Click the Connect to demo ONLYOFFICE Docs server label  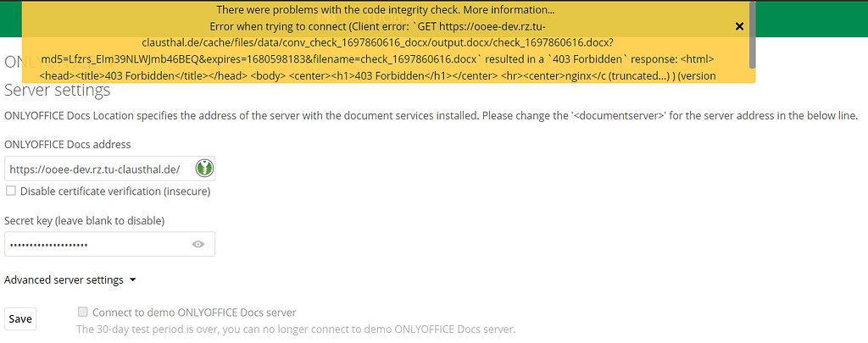(x=194, y=312)
